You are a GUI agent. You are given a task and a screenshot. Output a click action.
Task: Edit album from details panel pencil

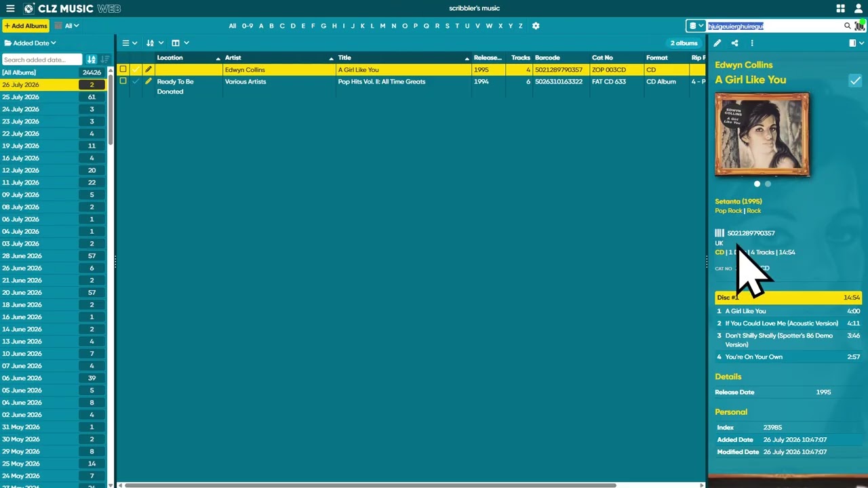tap(717, 43)
